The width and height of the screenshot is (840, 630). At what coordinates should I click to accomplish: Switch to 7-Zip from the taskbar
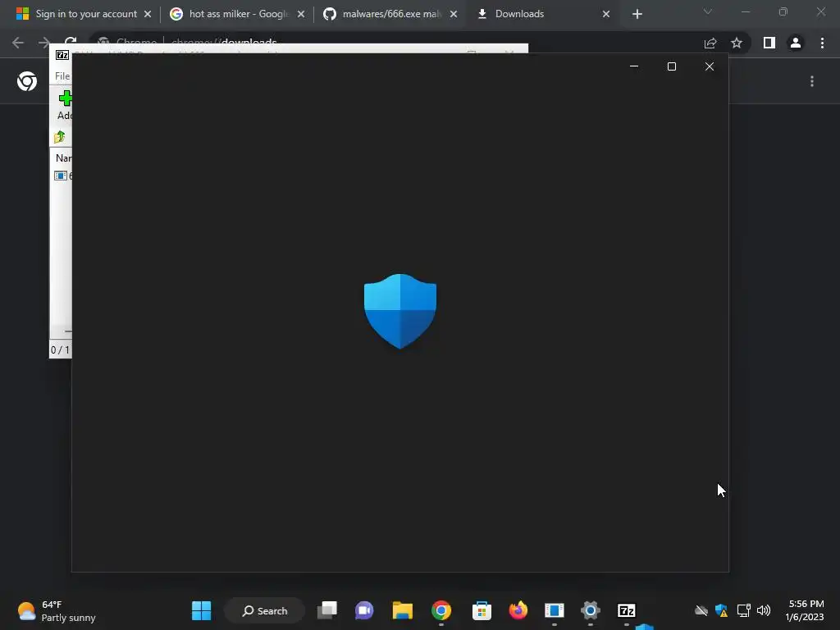(626, 610)
